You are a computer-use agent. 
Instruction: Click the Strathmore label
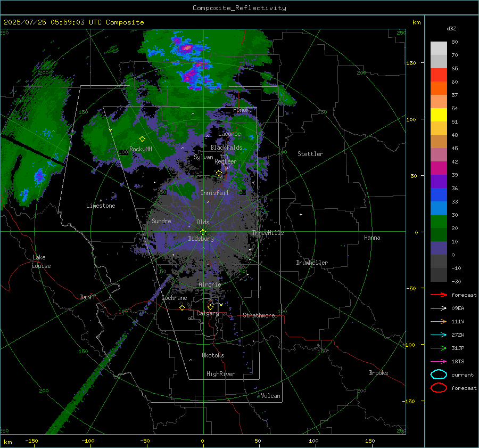(259, 315)
